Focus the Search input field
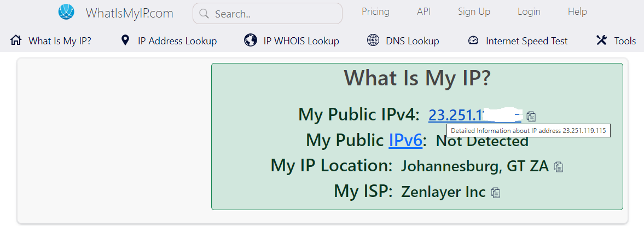The height and width of the screenshot is (226, 644). (268, 14)
